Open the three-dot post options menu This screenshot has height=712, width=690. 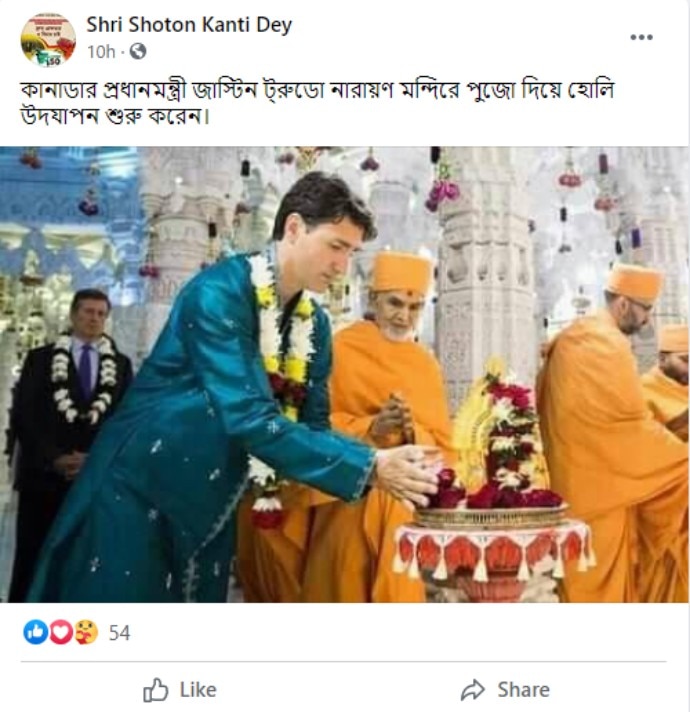click(x=641, y=38)
